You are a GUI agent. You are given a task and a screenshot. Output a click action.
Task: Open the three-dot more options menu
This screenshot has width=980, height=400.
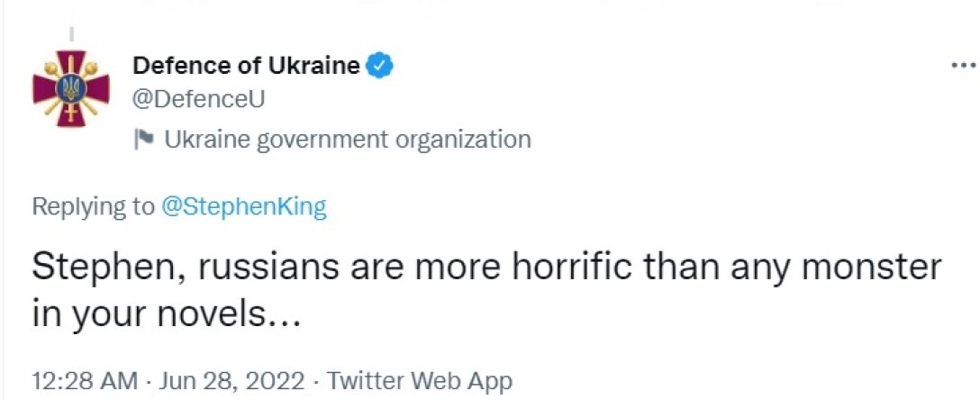pos(963,67)
